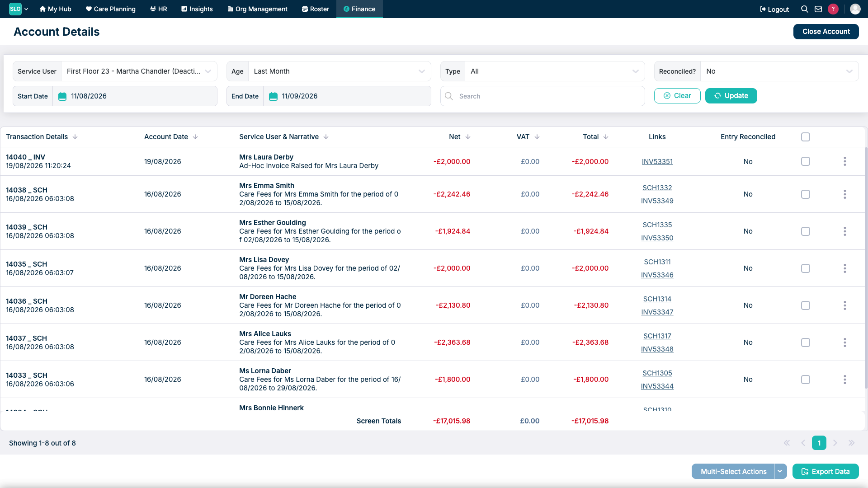Expand the Reconciled? dropdown
The width and height of the screenshot is (868, 488).
coord(779,71)
